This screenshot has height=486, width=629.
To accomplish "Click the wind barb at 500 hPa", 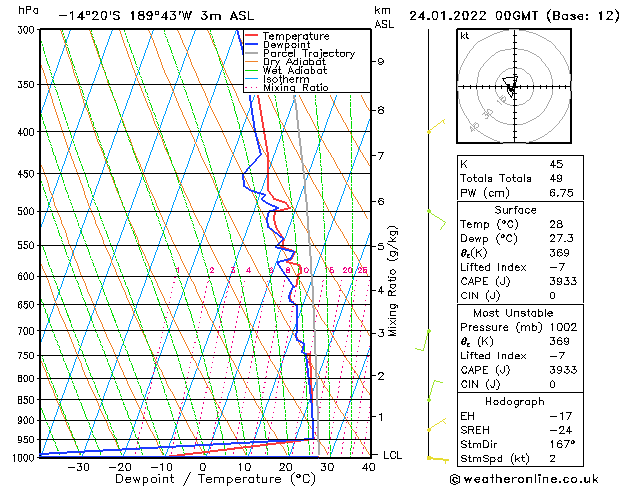I will coord(437,219).
